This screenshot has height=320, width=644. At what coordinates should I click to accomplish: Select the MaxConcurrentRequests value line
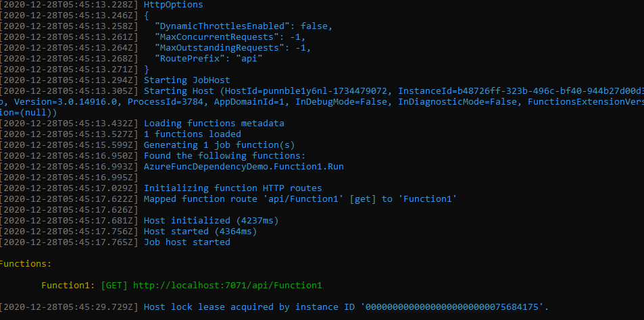(230, 37)
